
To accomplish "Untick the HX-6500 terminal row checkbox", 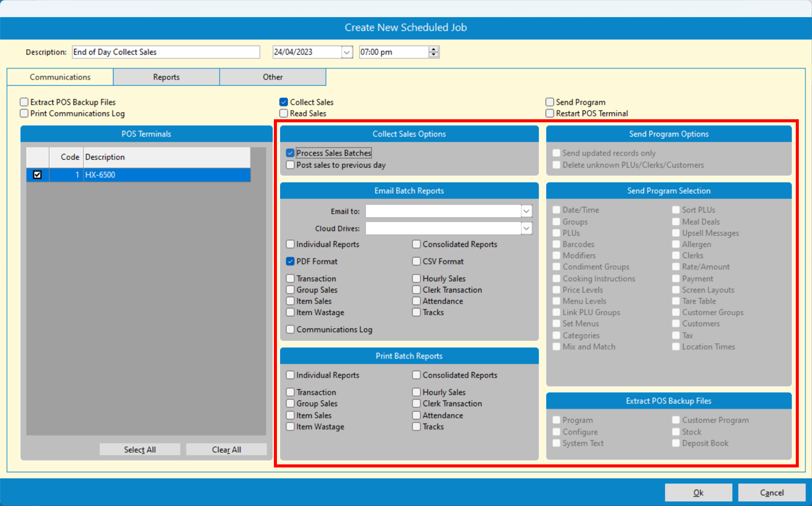I will [37, 175].
